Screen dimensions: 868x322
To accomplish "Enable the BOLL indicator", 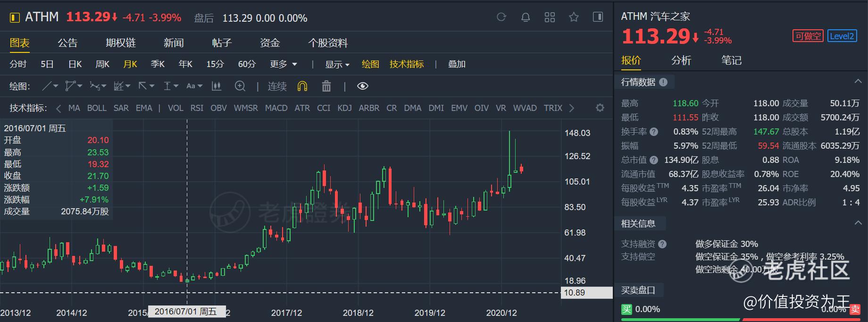I will tap(97, 108).
